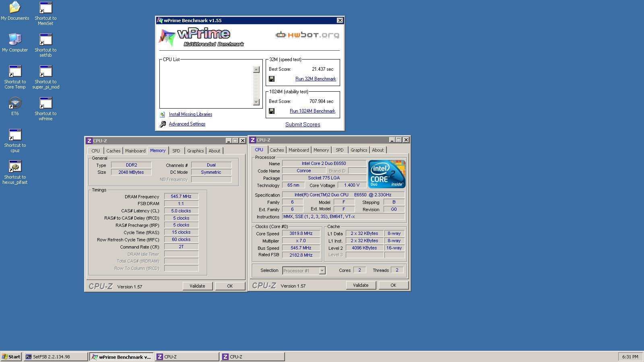The image size is (644, 362).
Task: Open the Start menu
Action: [x=11, y=357]
